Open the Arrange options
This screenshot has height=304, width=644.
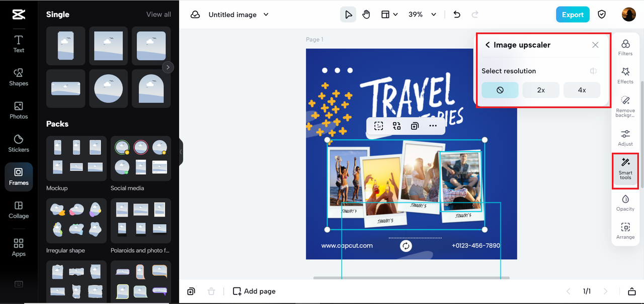[x=625, y=231]
